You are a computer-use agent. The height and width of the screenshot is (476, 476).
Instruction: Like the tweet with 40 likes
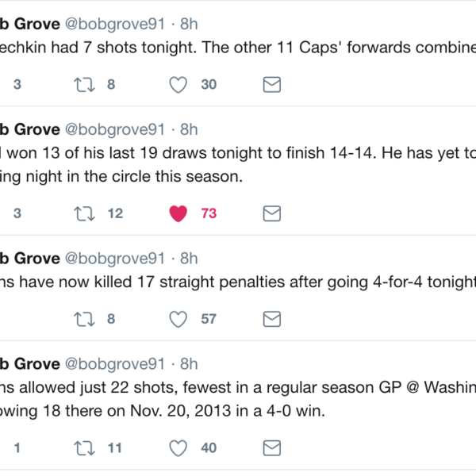[179, 448]
